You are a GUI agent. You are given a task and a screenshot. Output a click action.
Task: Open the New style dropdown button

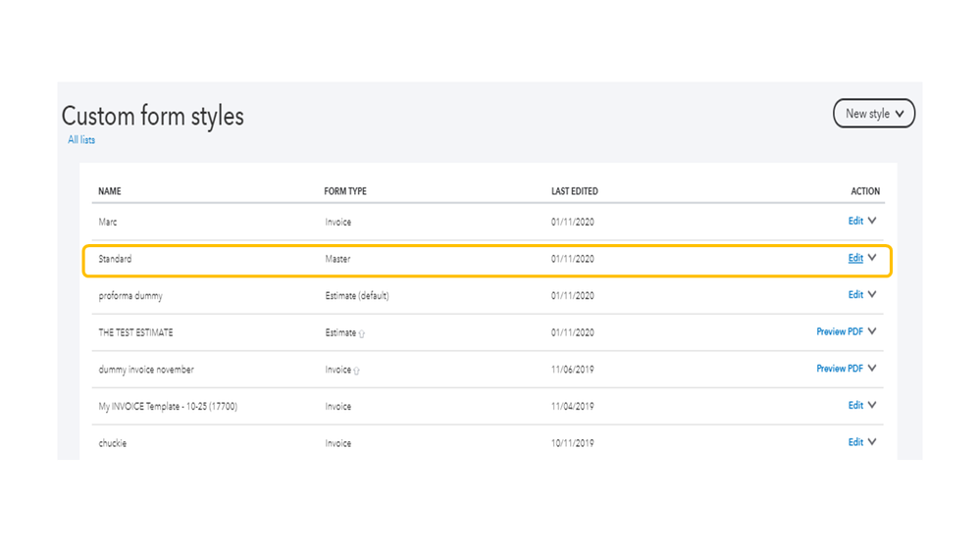[x=873, y=114]
